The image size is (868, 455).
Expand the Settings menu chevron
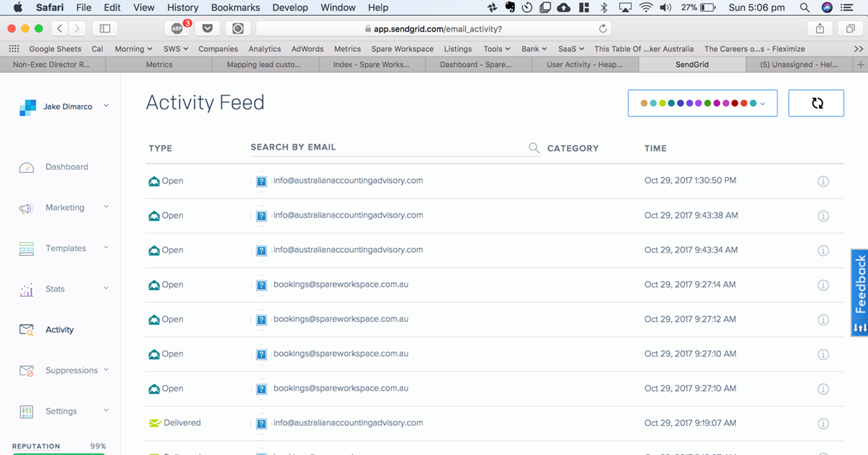coord(106,411)
